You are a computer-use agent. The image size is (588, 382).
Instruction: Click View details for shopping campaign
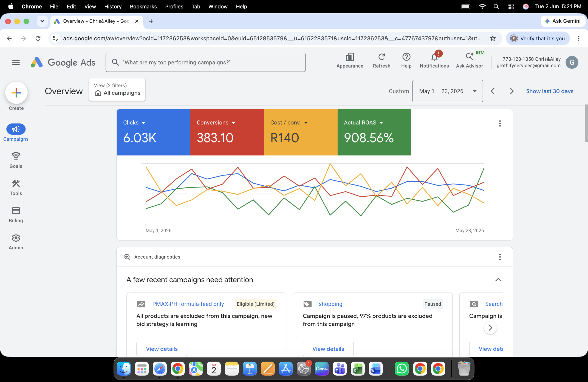click(328, 349)
